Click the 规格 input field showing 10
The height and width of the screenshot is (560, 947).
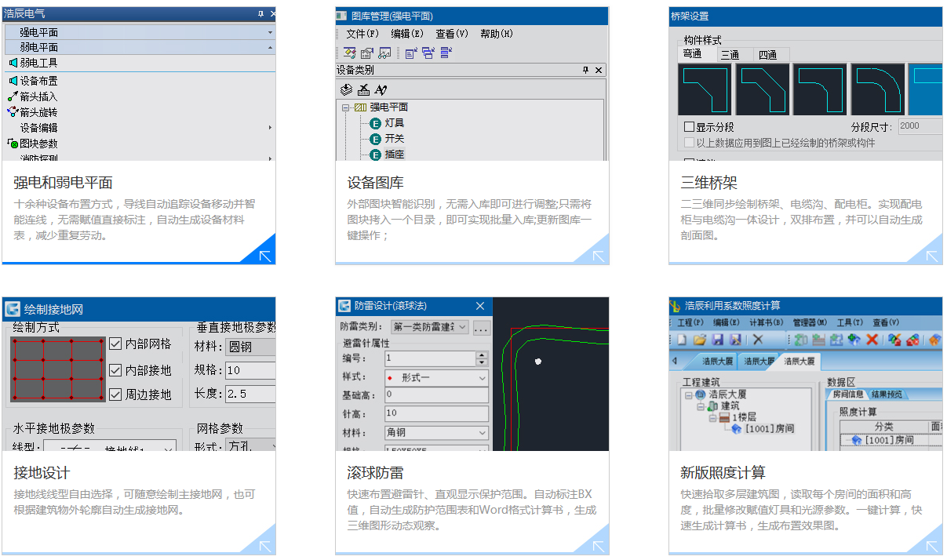(x=250, y=370)
